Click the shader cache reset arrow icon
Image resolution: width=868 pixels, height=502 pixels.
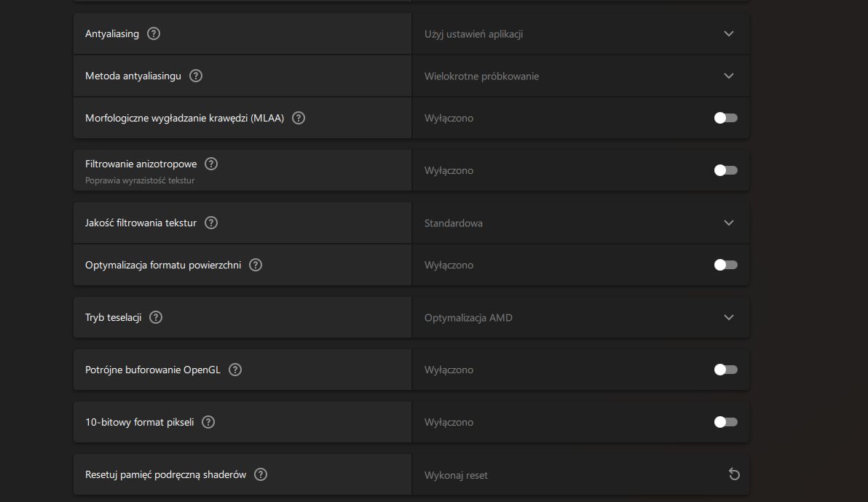point(734,474)
